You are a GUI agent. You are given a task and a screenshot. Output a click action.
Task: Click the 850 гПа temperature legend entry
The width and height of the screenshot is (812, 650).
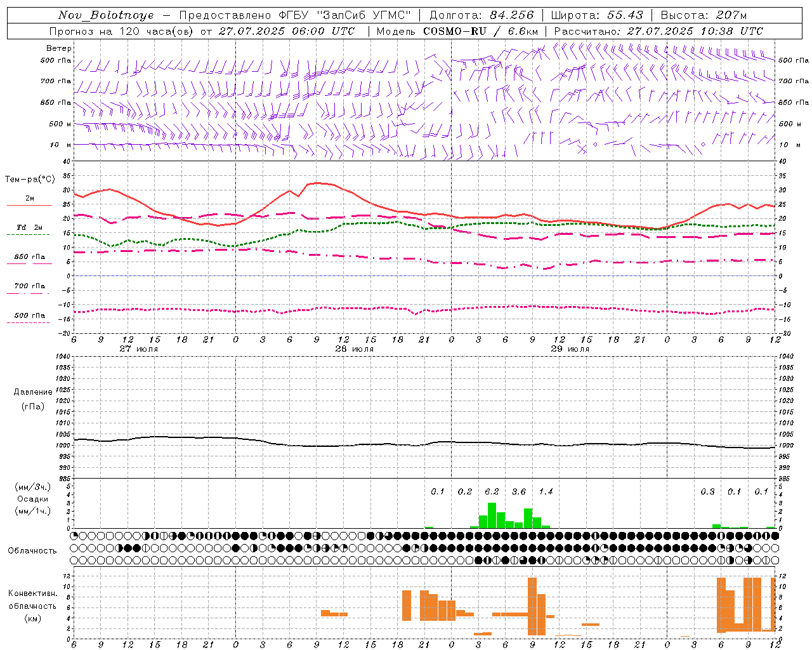click(29, 257)
